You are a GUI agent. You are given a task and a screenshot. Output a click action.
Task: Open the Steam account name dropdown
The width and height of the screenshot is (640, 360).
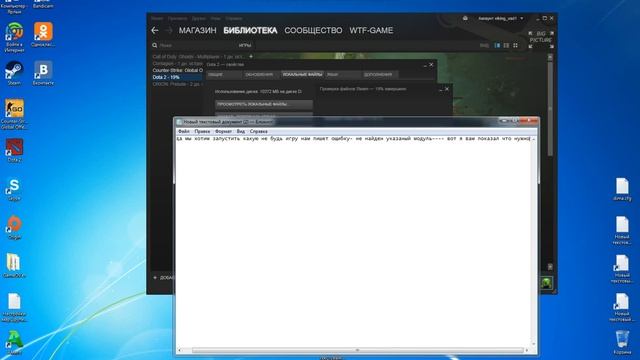500,18
